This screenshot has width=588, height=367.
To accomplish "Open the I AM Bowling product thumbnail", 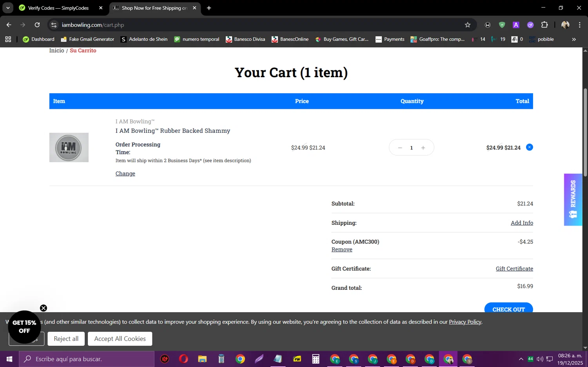I will [69, 147].
